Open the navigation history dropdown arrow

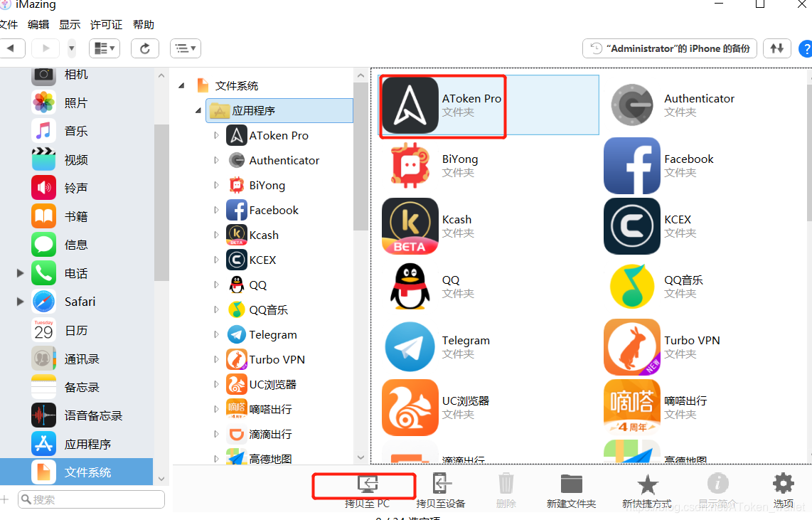tap(72, 48)
